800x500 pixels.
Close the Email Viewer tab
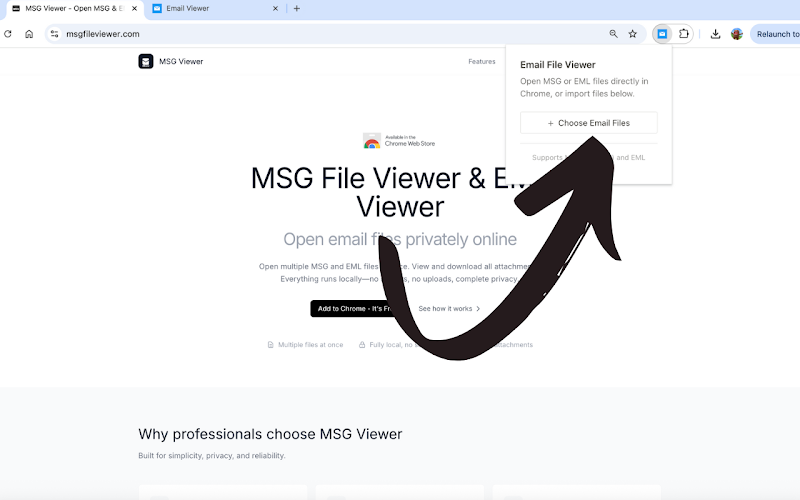point(276,8)
